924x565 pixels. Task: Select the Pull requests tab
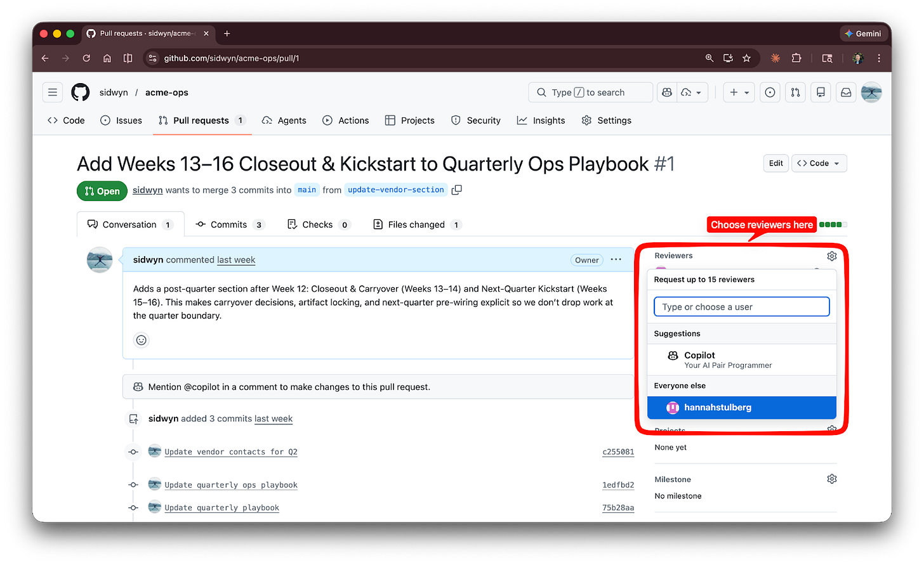coord(202,120)
